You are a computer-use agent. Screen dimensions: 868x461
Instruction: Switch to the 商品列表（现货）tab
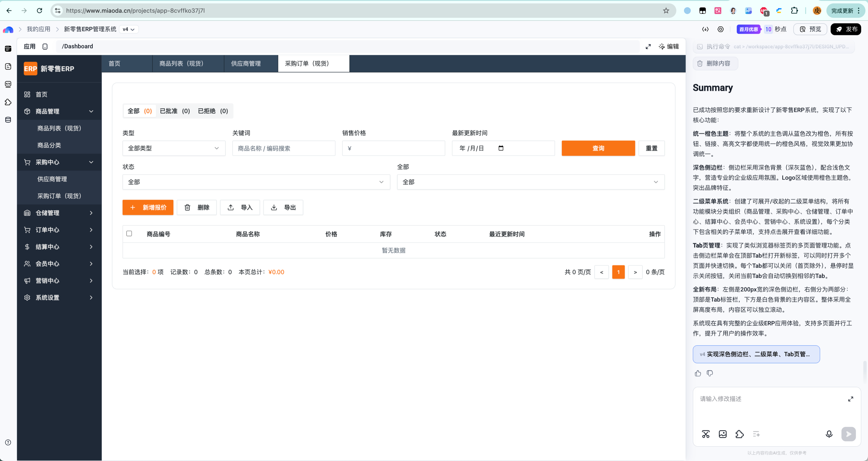tap(181, 63)
